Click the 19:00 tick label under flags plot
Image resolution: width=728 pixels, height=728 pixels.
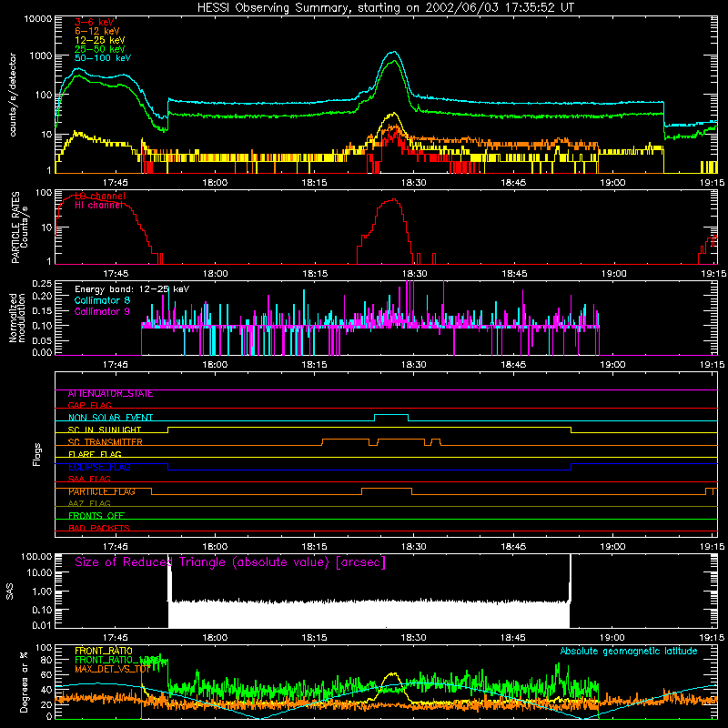612,547
